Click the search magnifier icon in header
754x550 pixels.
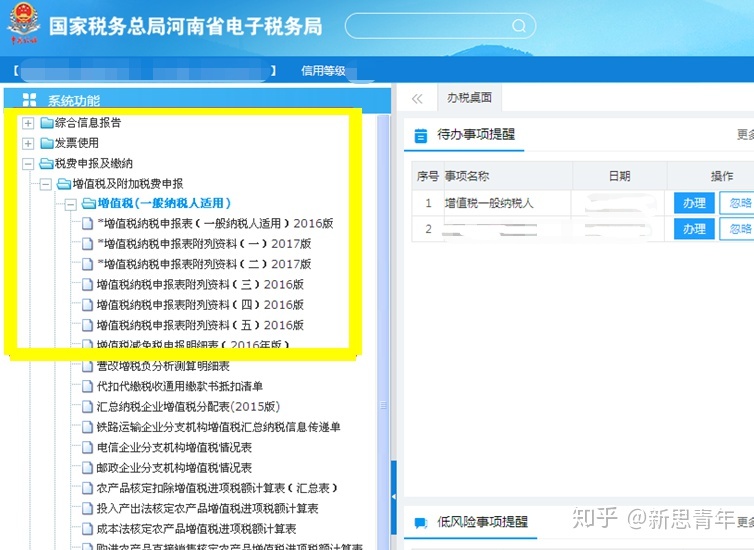pyautogui.click(x=518, y=26)
